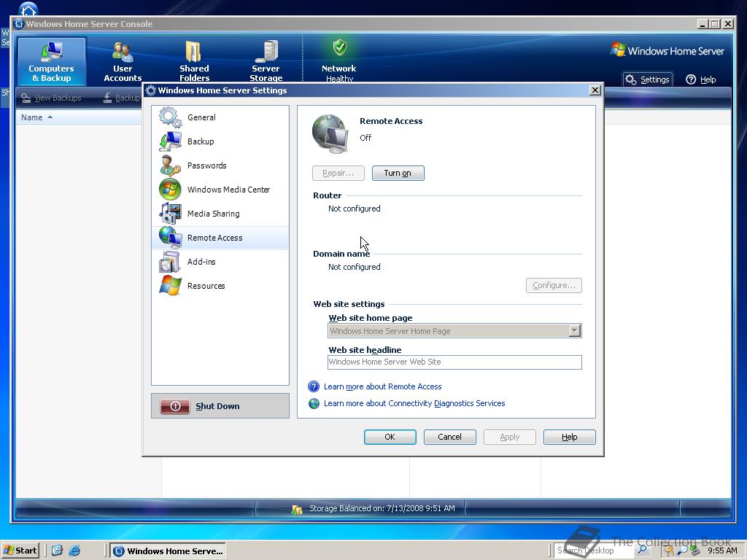Viewport: 747px width, 560px height.
Task: Open the User Accounts tab
Action: point(123,61)
